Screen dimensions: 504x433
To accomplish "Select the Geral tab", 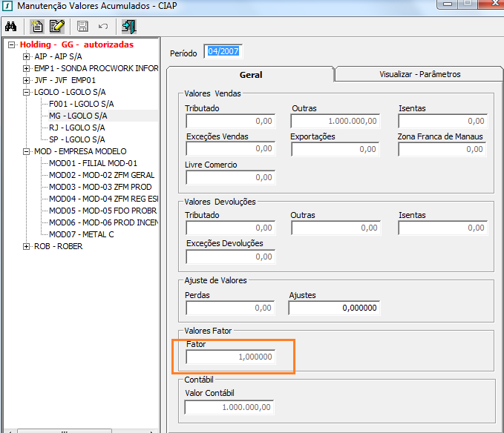I will point(250,75).
